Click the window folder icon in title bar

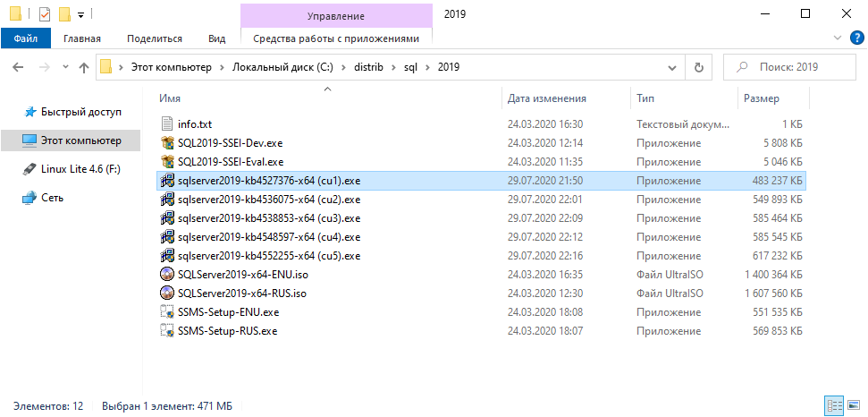tap(15, 13)
